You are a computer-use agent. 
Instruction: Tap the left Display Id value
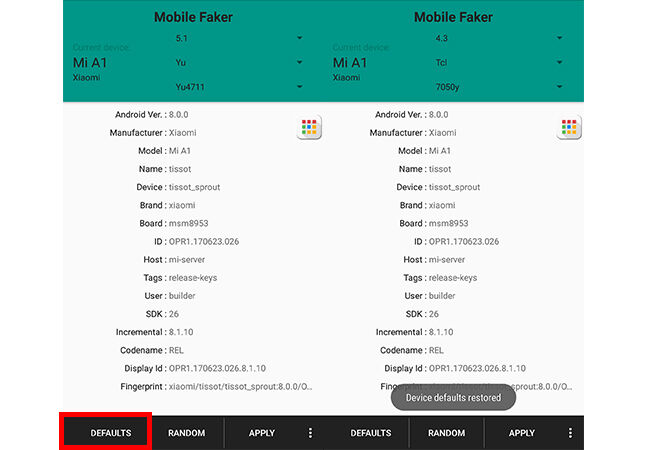click(x=217, y=368)
